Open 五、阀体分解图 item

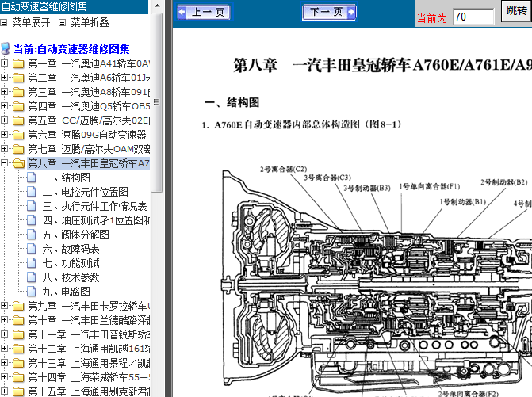75,235
